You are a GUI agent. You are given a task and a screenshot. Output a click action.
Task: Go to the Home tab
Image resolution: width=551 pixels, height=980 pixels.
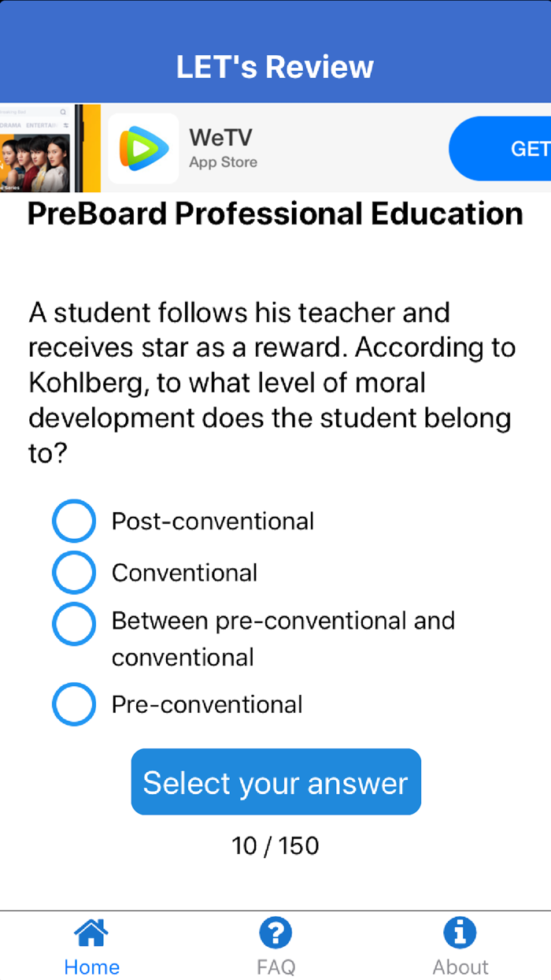[x=91, y=945]
